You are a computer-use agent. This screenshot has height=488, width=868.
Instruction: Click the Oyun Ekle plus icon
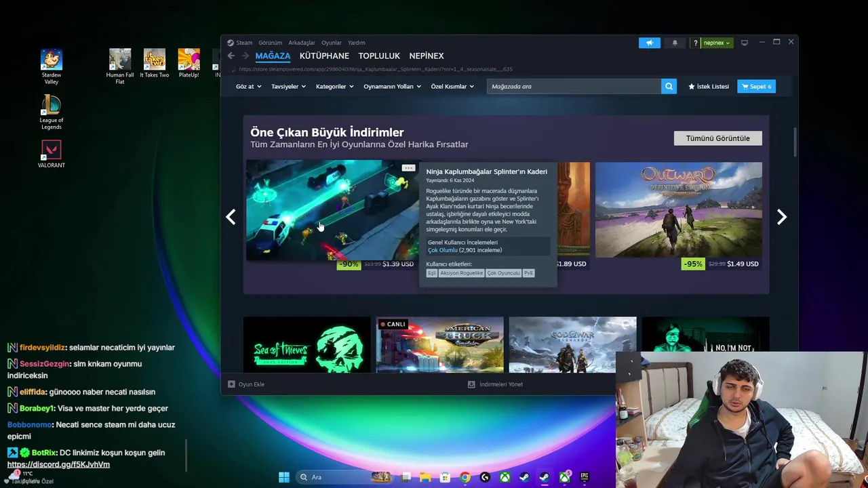click(231, 384)
